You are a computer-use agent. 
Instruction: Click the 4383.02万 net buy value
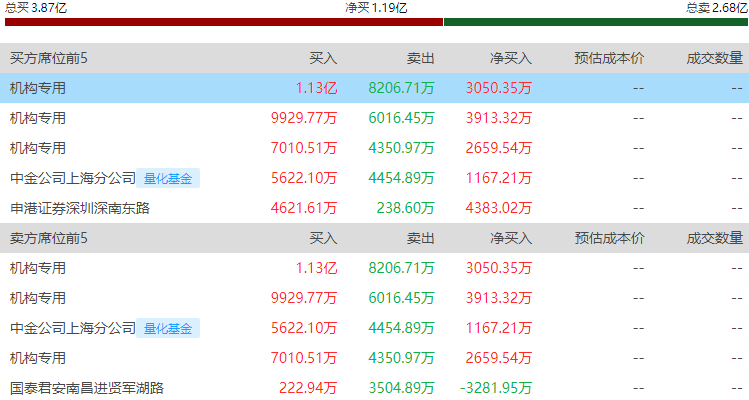tap(499, 208)
